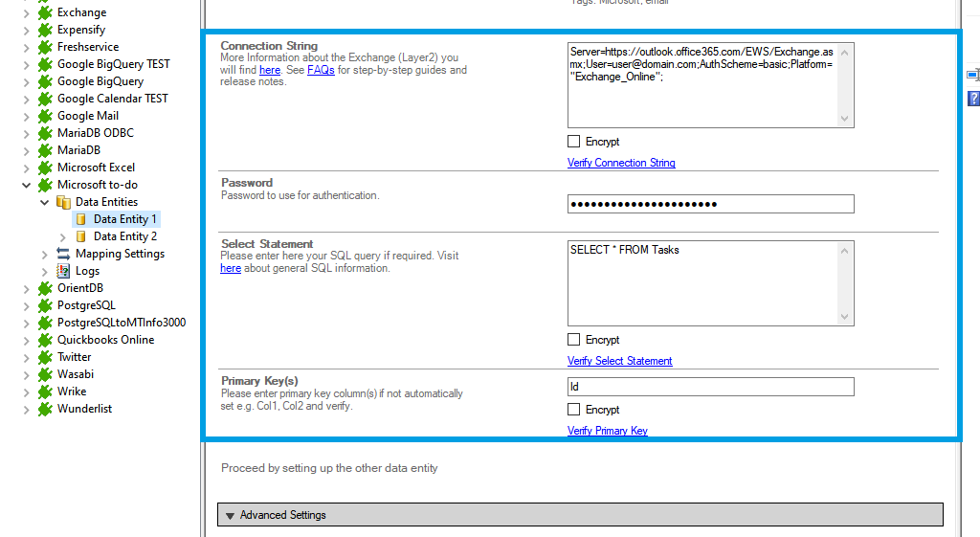980x537 pixels.
Task: Click the Select Statement scrollbar down arrow
Action: (x=844, y=316)
